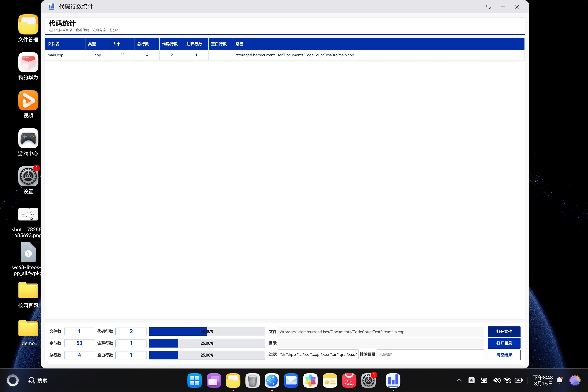
Task: Open the file manager folder in dock
Action: point(233,381)
